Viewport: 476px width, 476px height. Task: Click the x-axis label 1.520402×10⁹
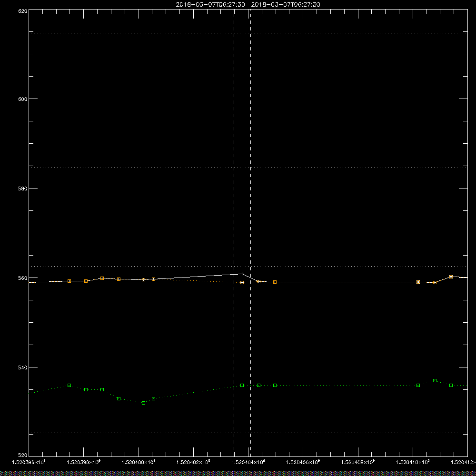point(193,462)
